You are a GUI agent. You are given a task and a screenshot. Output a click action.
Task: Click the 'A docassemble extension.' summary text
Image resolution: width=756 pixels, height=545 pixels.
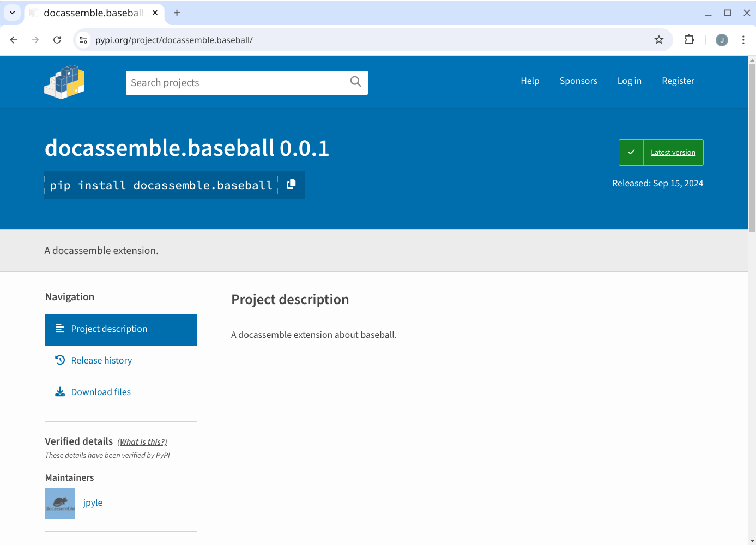point(101,251)
